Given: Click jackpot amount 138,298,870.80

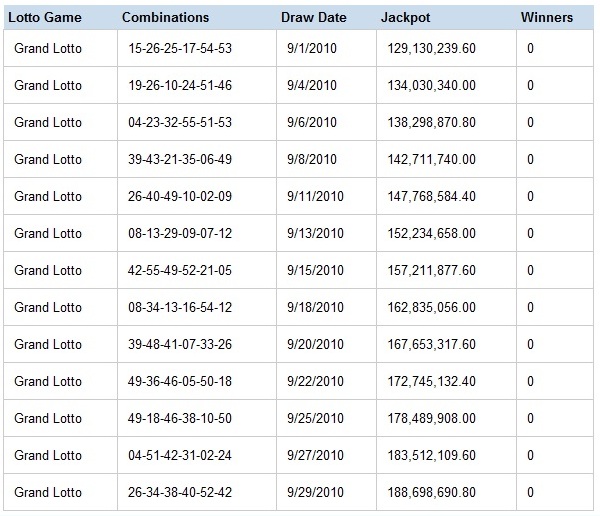Looking at the screenshot, I should [431, 122].
